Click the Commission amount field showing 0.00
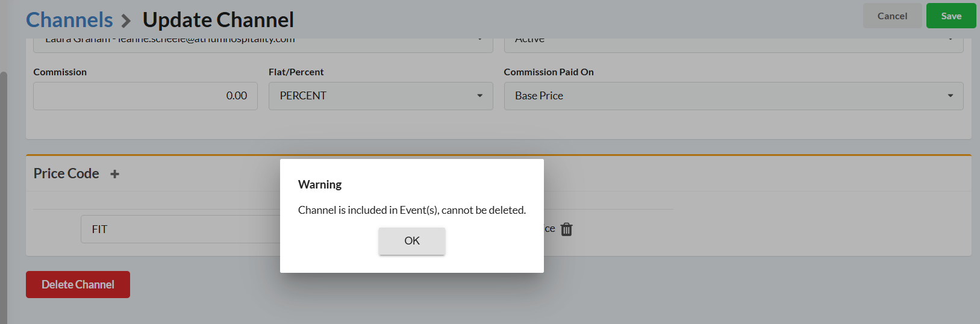Screen dimensions: 980x324 145,96
